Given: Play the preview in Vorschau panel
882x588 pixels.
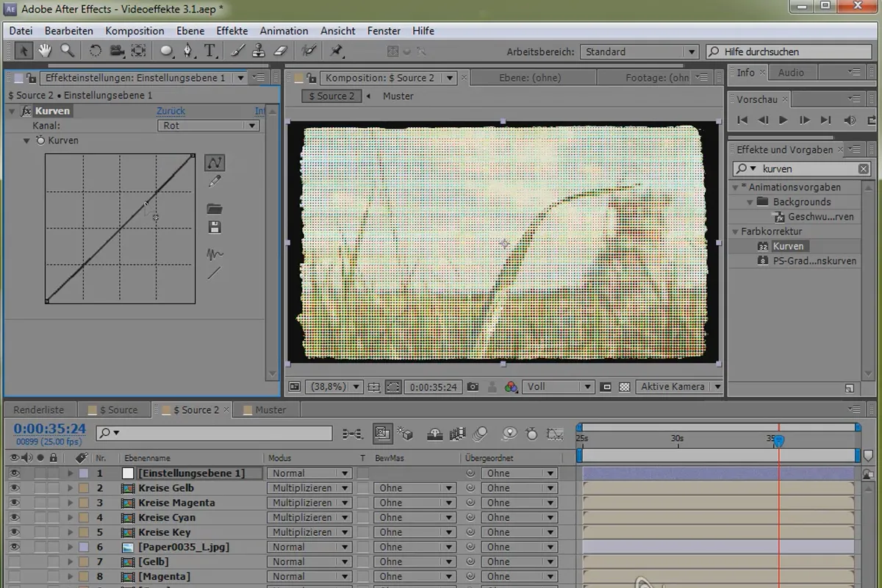Looking at the screenshot, I should (x=784, y=120).
